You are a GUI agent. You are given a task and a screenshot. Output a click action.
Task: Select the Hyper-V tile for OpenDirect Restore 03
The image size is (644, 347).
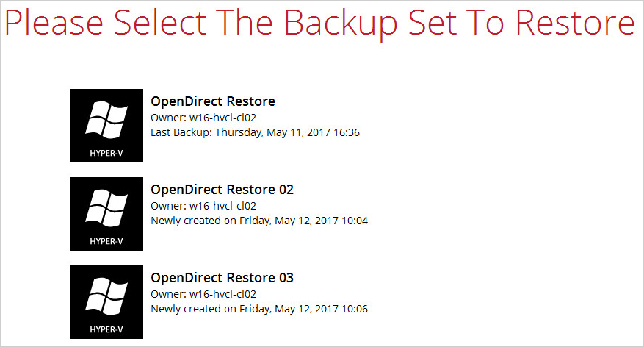coord(106,302)
